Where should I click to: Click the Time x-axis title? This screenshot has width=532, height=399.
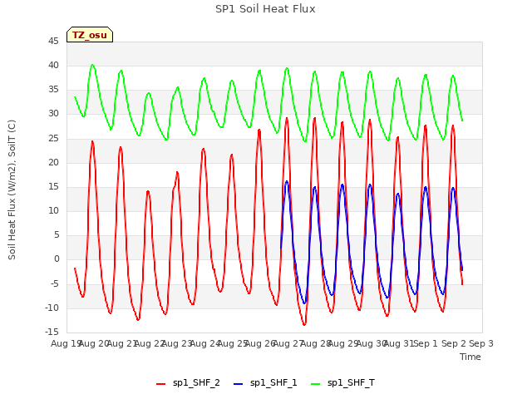[470, 357]
